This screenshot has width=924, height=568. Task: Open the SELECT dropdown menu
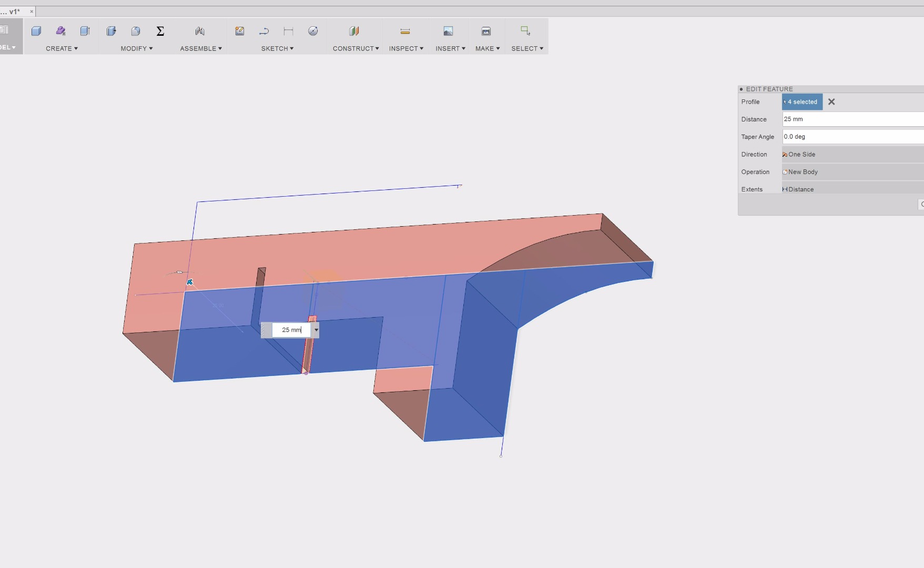click(x=527, y=48)
